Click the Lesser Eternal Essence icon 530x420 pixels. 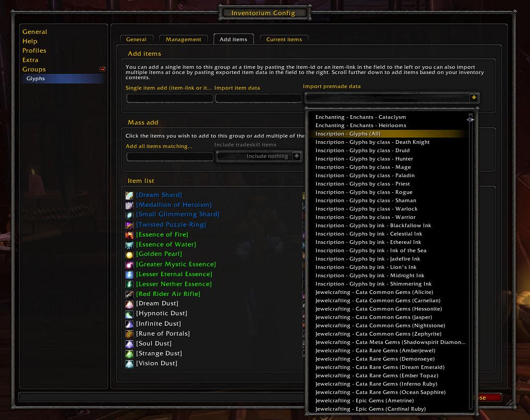[x=129, y=275]
